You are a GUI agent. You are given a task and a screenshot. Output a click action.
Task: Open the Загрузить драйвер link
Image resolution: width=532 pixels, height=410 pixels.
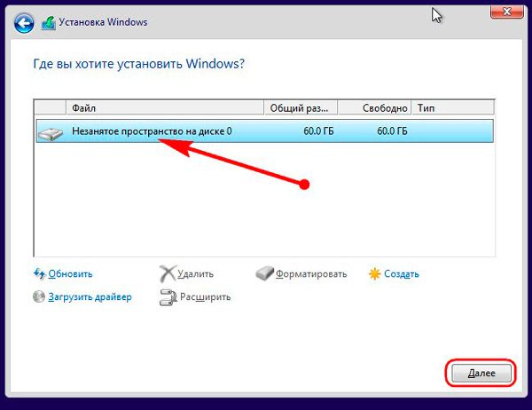[90, 297]
